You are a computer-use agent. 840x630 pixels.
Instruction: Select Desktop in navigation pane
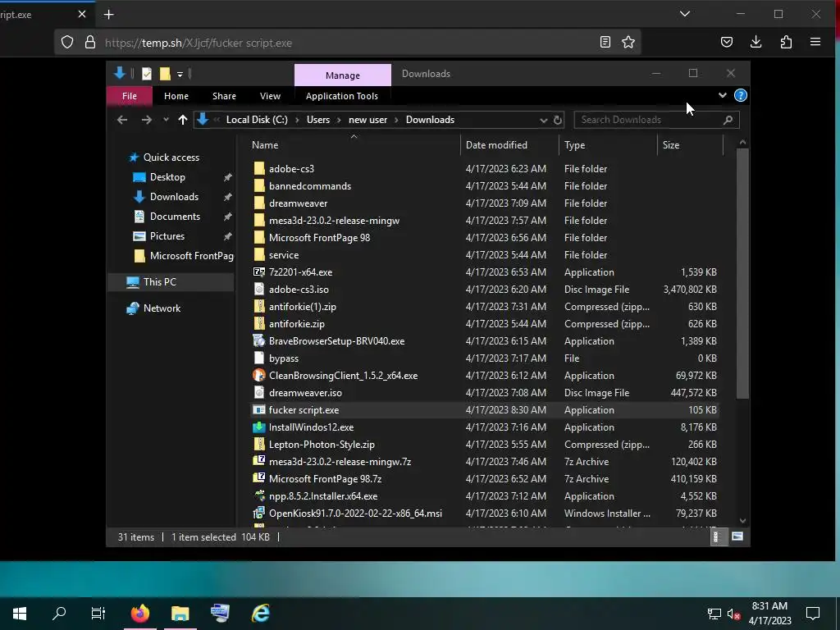167,177
